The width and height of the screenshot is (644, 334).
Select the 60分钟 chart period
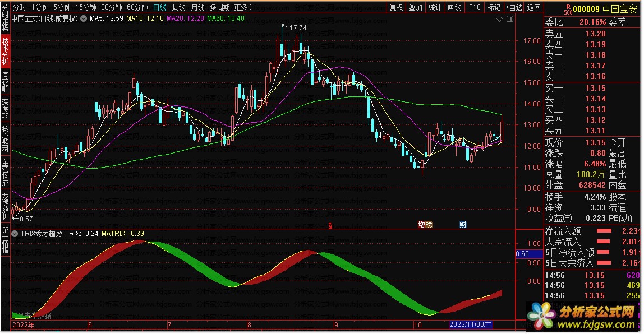click(137, 7)
